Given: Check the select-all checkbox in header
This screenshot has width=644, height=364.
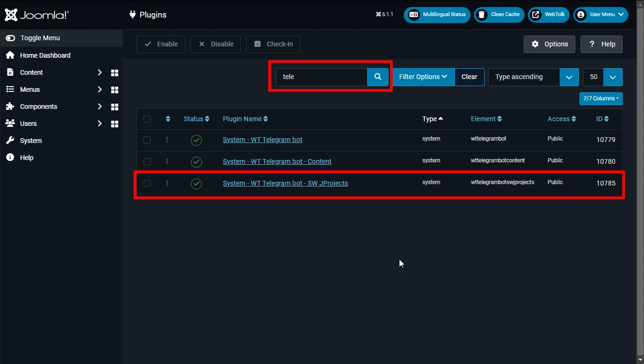Looking at the screenshot, I should 147,119.
